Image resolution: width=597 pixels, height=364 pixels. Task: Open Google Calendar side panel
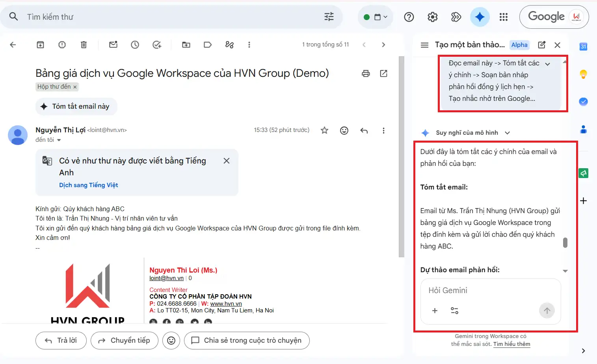584,46
